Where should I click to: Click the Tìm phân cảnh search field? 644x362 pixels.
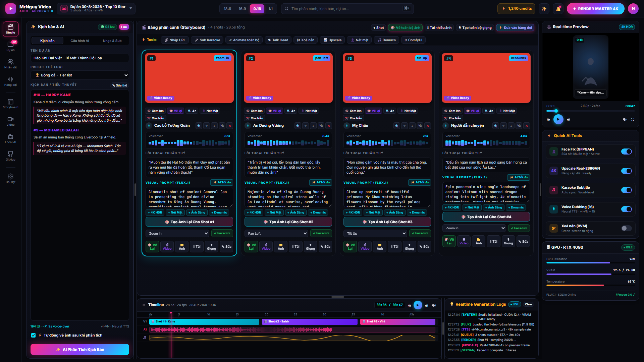point(347,9)
